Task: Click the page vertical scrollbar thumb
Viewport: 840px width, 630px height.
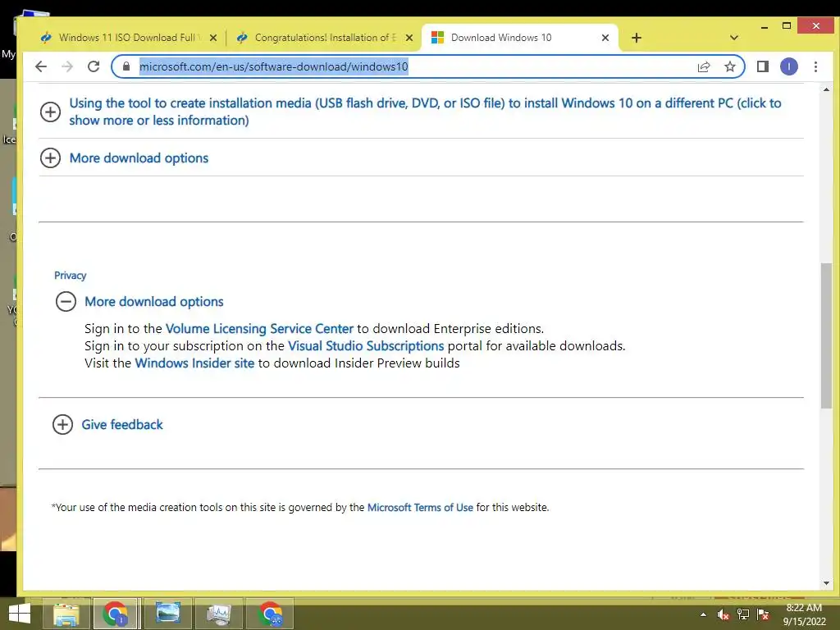Action: pos(826,336)
